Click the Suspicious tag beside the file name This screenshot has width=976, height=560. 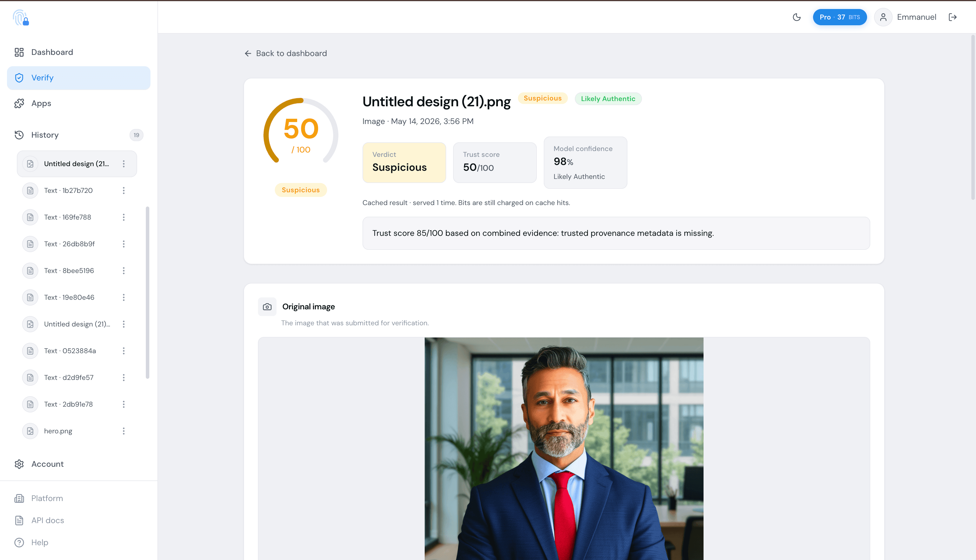click(542, 98)
